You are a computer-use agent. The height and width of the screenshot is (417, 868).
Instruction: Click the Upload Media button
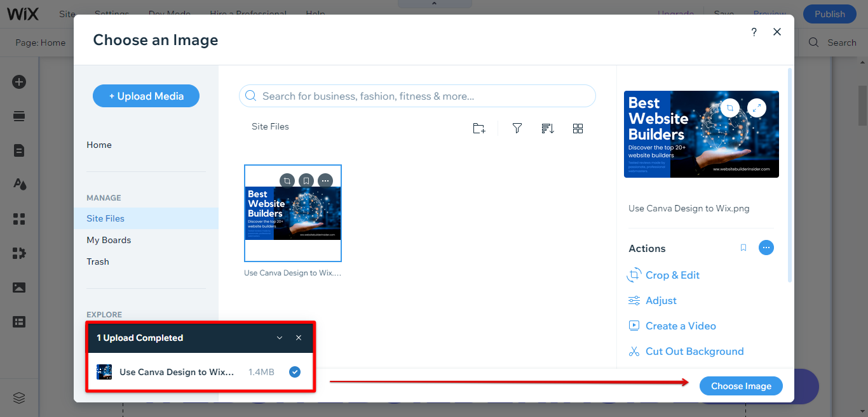pyautogui.click(x=146, y=96)
